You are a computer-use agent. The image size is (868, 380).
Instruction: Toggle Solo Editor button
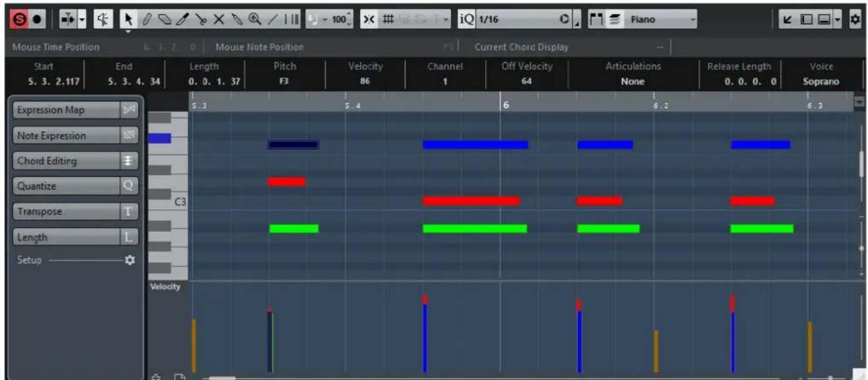coord(21,19)
